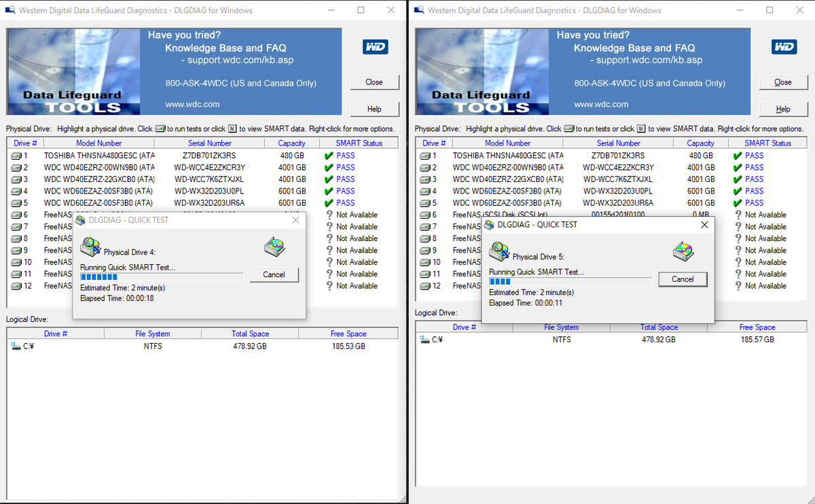Click the WD logo in right window
This screenshot has height=504, width=815.
784,47
